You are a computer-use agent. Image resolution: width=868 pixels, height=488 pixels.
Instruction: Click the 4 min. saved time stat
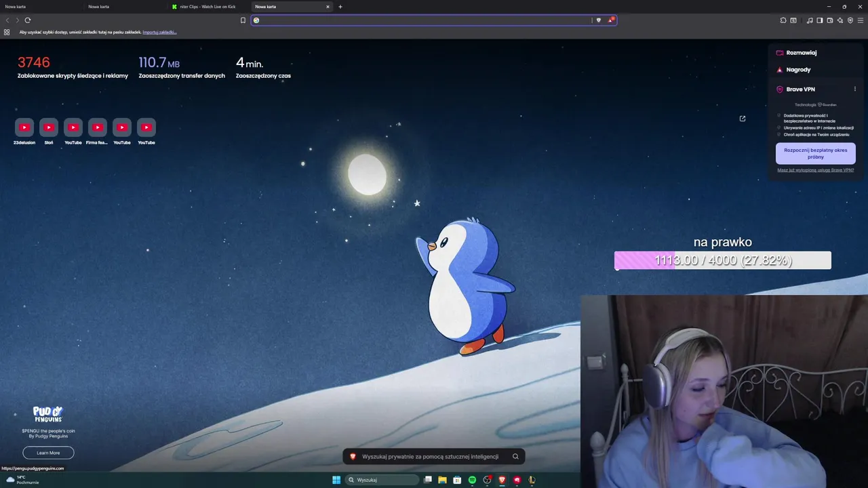click(x=263, y=67)
